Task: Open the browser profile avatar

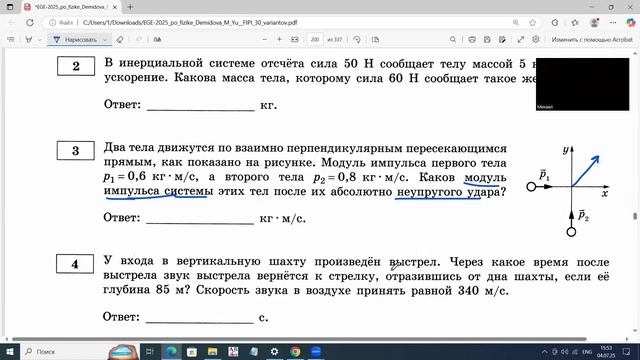Action: coord(594,23)
